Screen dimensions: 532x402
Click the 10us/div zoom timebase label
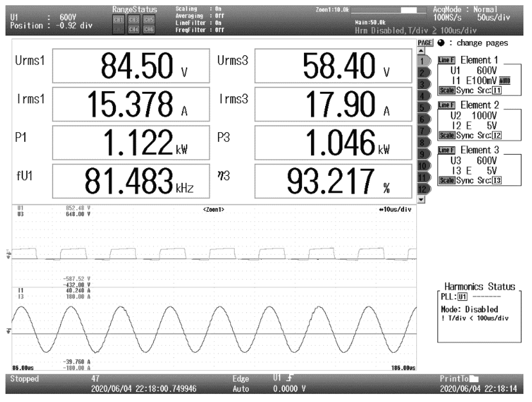395,210
